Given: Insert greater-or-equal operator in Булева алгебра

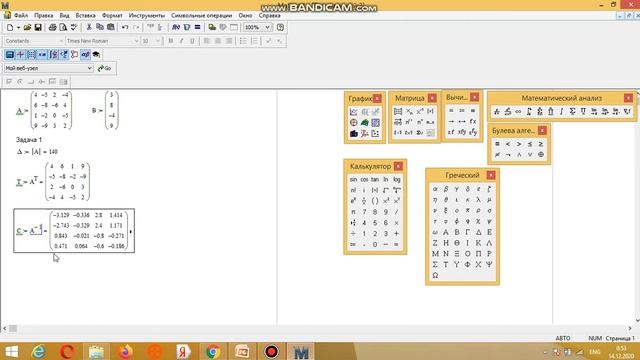Looking at the screenshot, I should (x=541, y=144).
